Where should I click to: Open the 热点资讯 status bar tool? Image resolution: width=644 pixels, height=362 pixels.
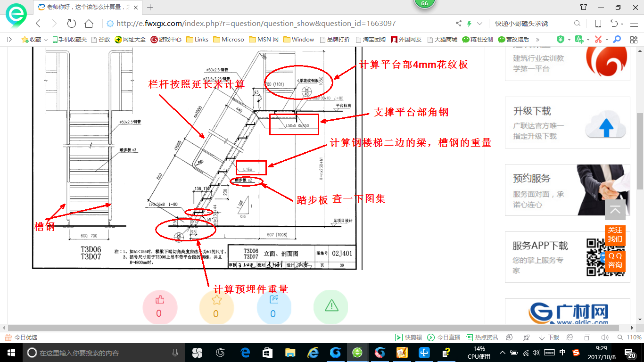[x=482, y=337]
